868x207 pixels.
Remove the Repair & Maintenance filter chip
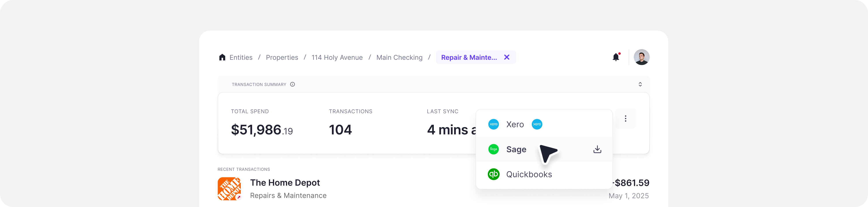click(x=507, y=57)
